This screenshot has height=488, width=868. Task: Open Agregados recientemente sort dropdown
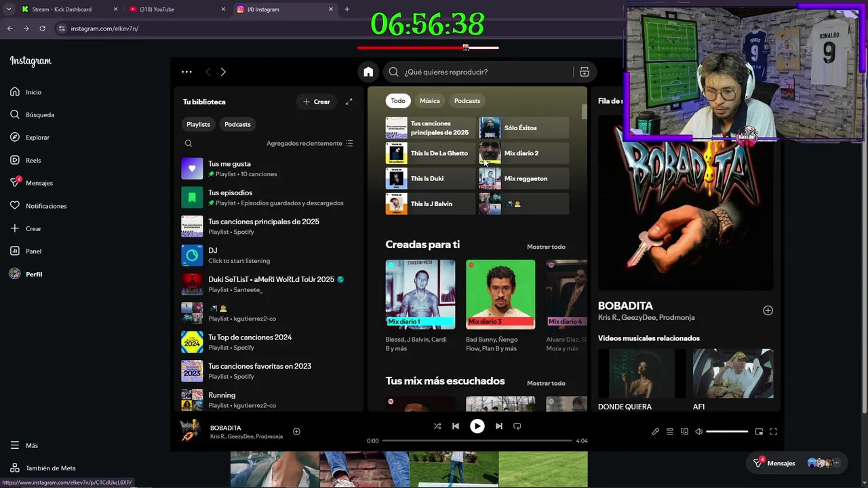pyautogui.click(x=310, y=143)
